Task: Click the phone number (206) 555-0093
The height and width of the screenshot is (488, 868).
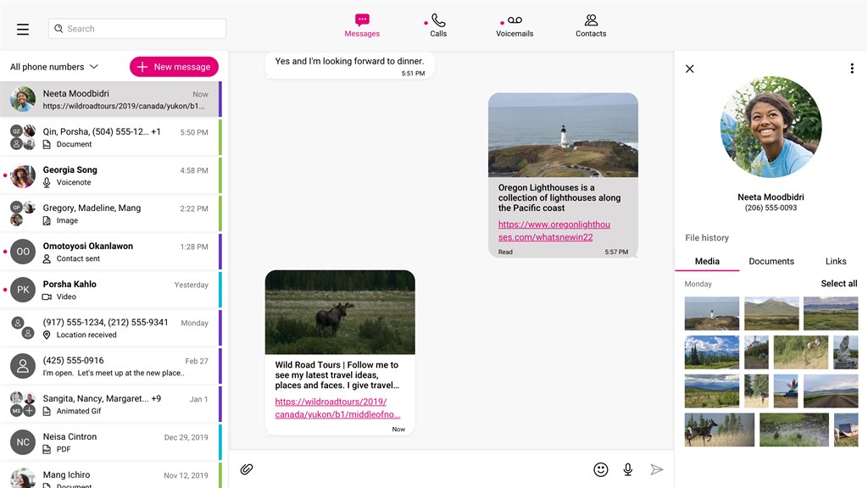Action: coord(771,208)
